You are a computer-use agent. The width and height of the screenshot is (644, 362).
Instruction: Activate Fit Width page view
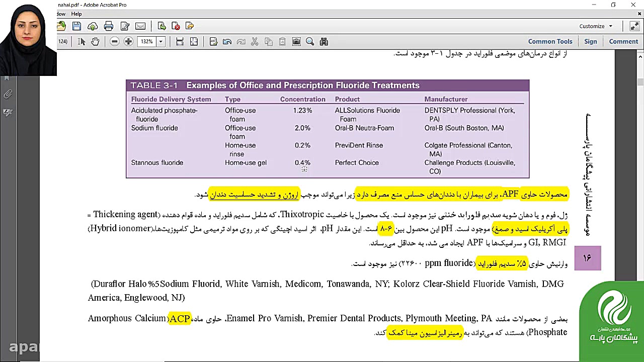coord(180,41)
